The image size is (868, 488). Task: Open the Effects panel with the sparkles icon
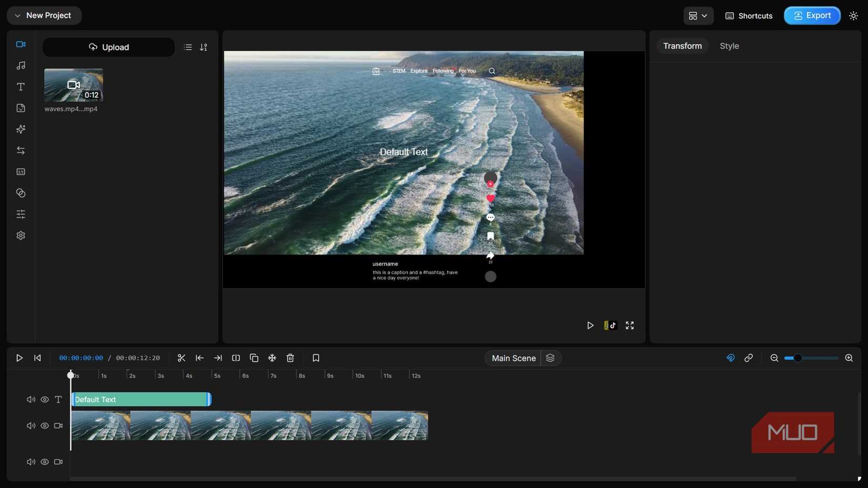(21, 129)
